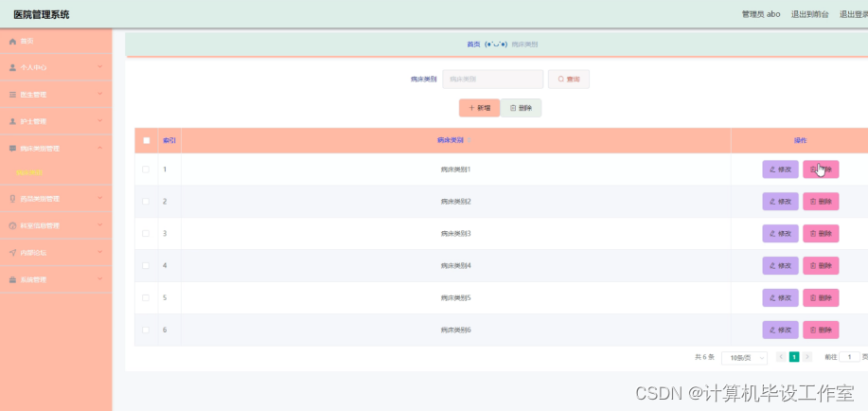Click the 病床类别6 cell text

point(455,331)
